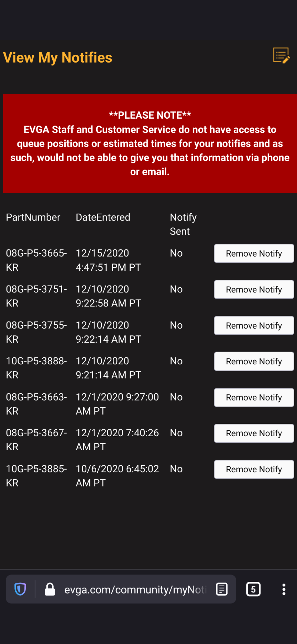The width and height of the screenshot is (297, 644).
Task: Tap the Notify Sent column header
Action: click(x=183, y=224)
